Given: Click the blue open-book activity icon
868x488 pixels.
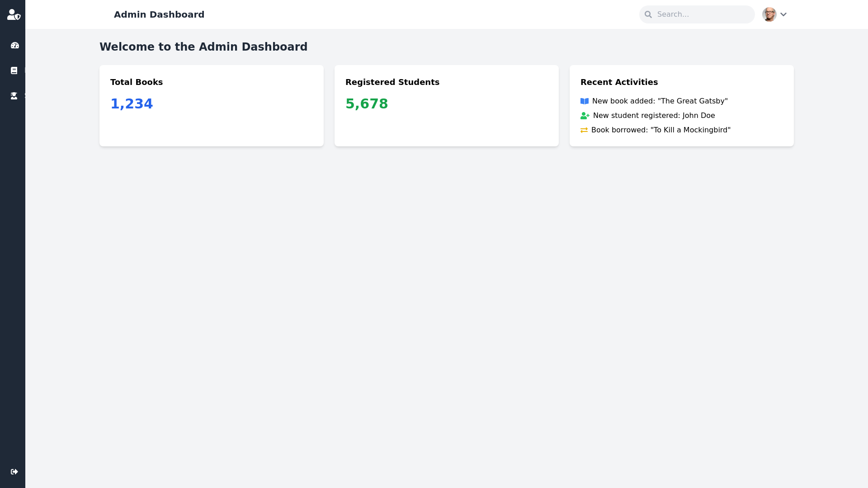Looking at the screenshot, I should 585,101.
